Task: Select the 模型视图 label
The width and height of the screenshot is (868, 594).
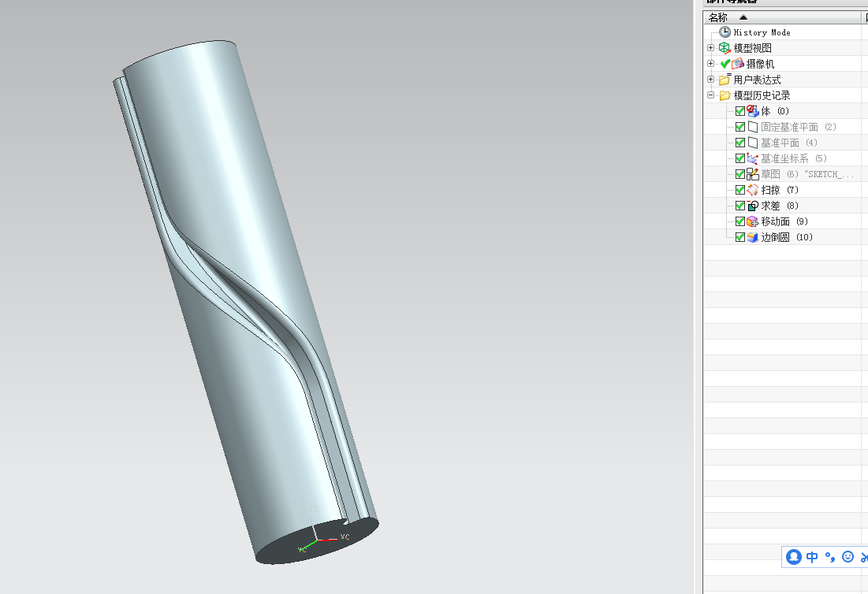Action: (x=753, y=48)
